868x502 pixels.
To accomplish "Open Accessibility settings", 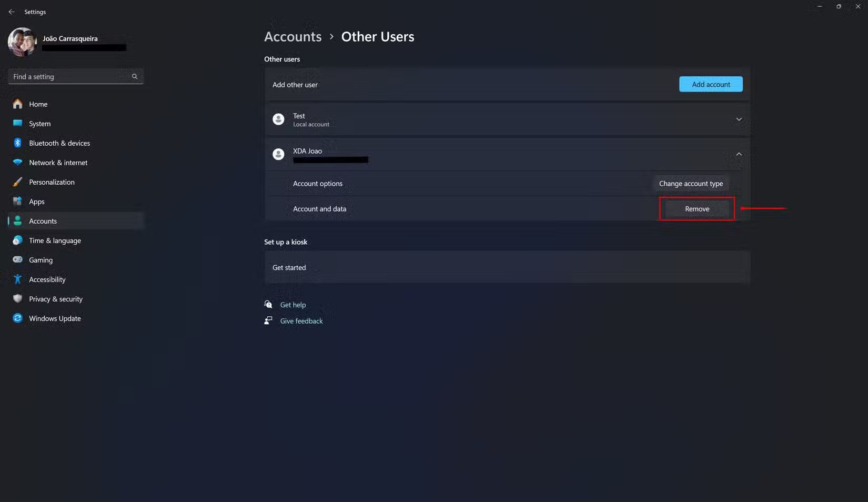I will click(47, 279).
